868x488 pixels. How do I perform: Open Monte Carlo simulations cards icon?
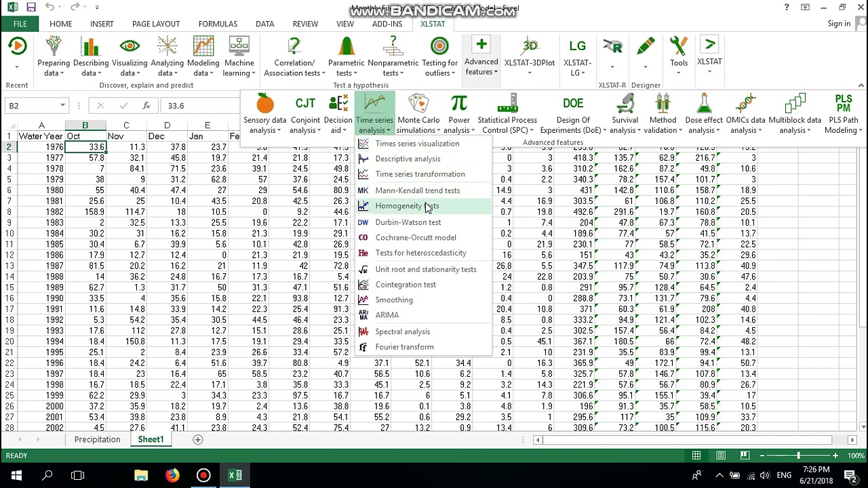pos(418,104)
